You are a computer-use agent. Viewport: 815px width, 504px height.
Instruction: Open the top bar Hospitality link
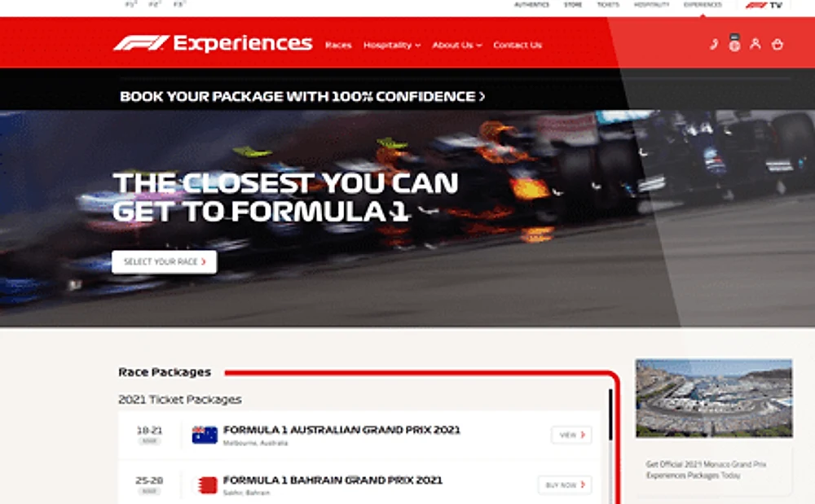[x=651, y=5]
